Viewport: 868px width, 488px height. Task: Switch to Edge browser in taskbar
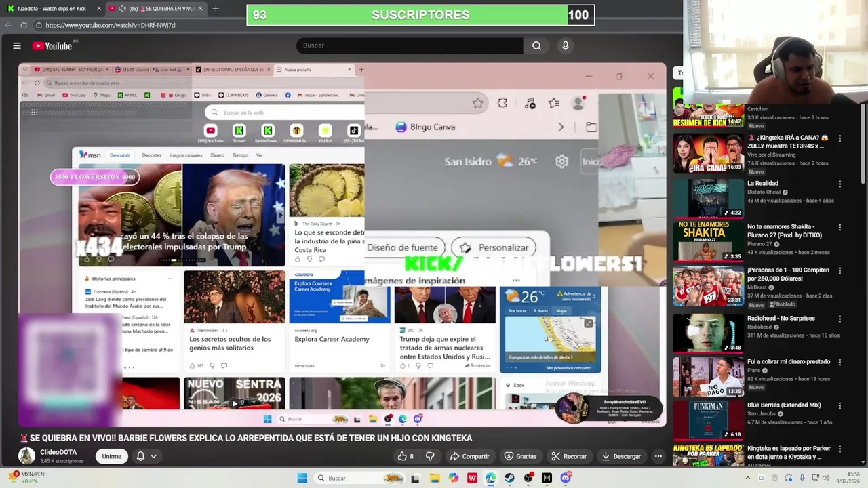pyautogui.click(x=490, y=478)
